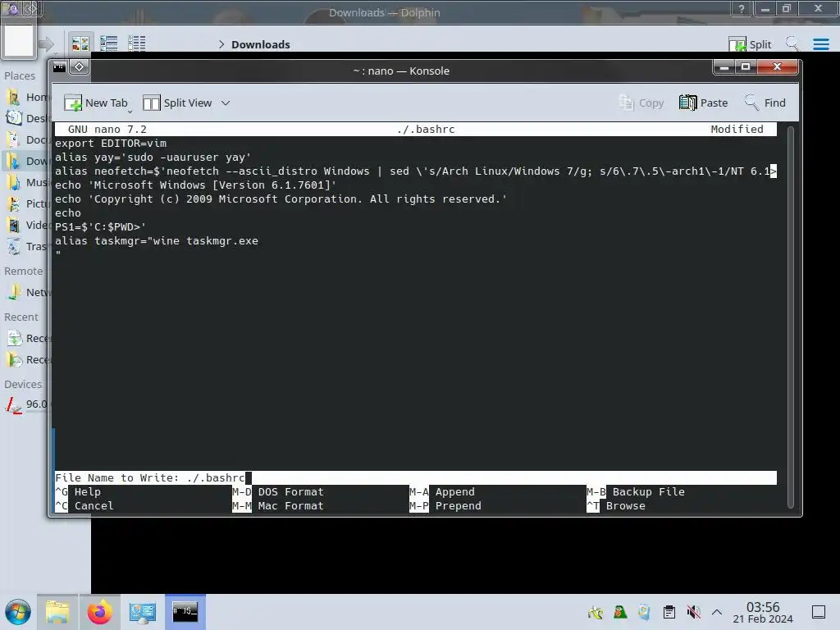840x630 pixels.
Task: Switch Dolphin to Icons view mode
Action: (80, 43)
